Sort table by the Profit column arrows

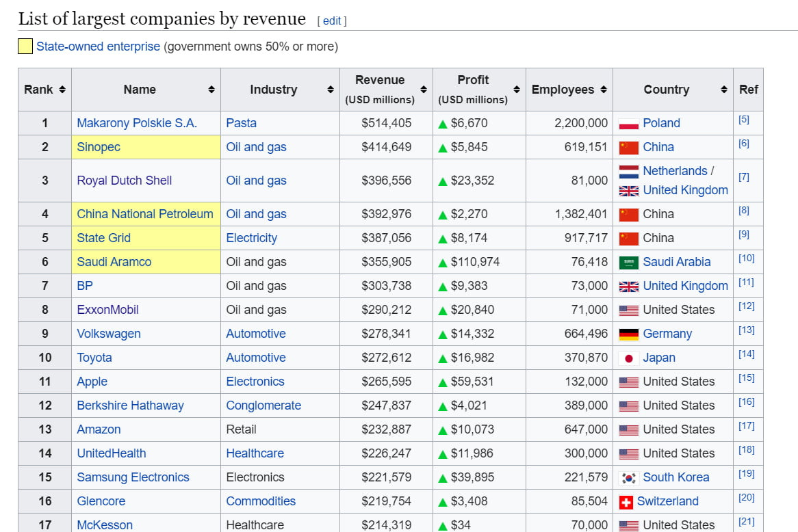pos(517,90)
